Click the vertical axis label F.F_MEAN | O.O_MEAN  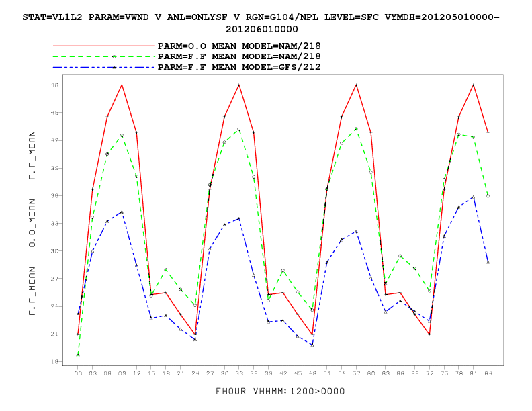pyautogui.click(x=32, y=223)
